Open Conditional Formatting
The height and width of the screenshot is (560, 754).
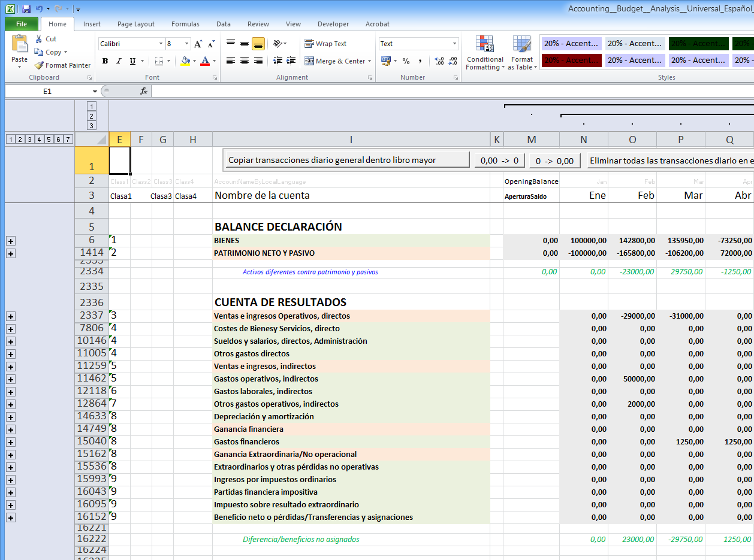[484, 53]
